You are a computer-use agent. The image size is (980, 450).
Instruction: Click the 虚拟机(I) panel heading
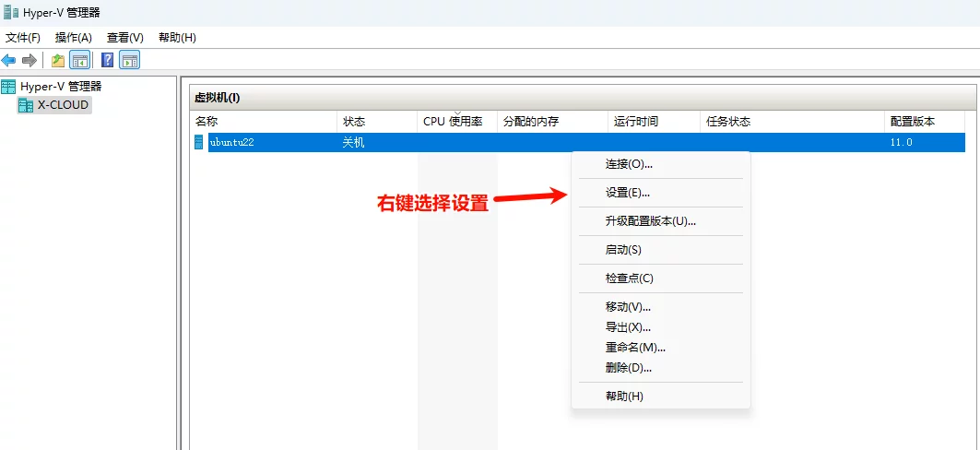point(218,98)
